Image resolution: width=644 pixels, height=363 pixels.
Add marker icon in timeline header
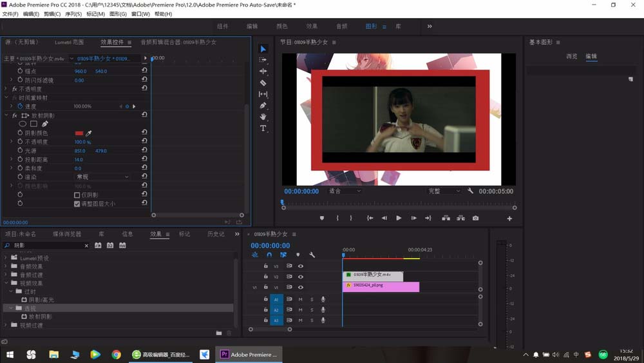[298, 255]
